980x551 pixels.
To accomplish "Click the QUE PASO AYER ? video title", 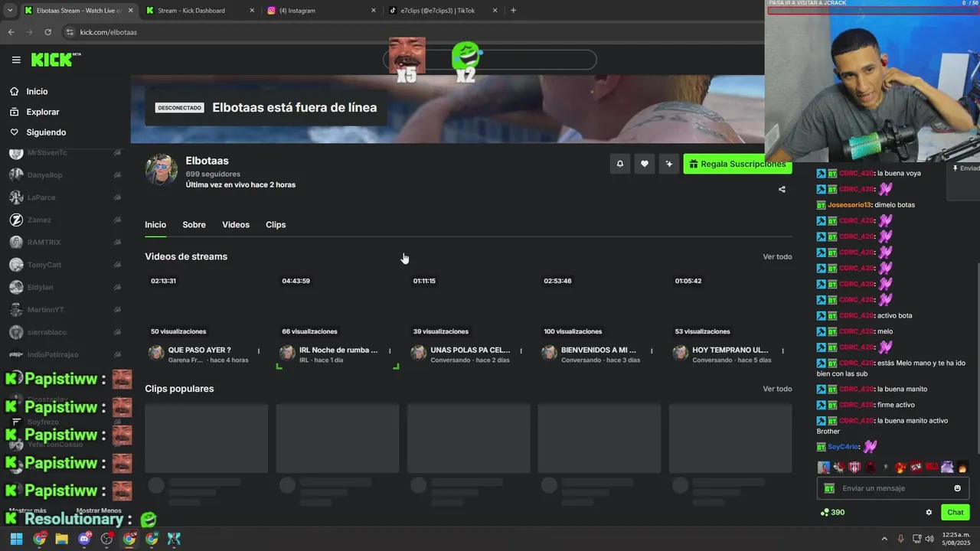I will (x=199, y=350).
